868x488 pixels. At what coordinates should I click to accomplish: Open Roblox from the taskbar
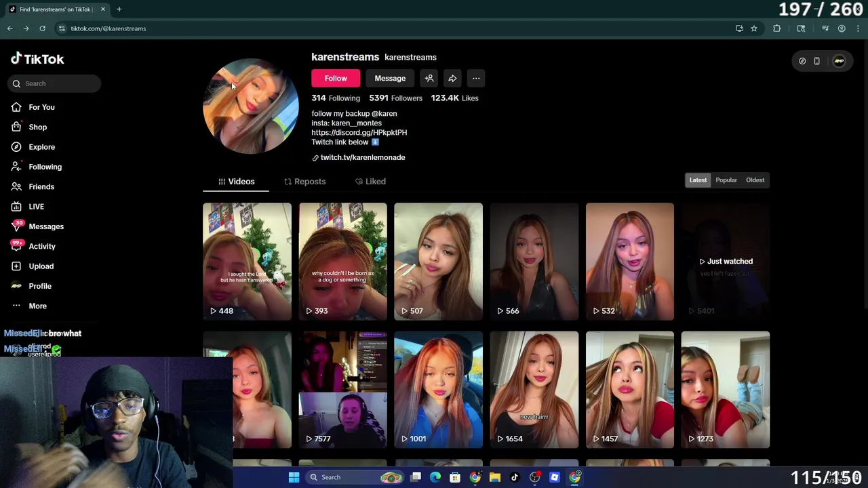tap(555, 477)
